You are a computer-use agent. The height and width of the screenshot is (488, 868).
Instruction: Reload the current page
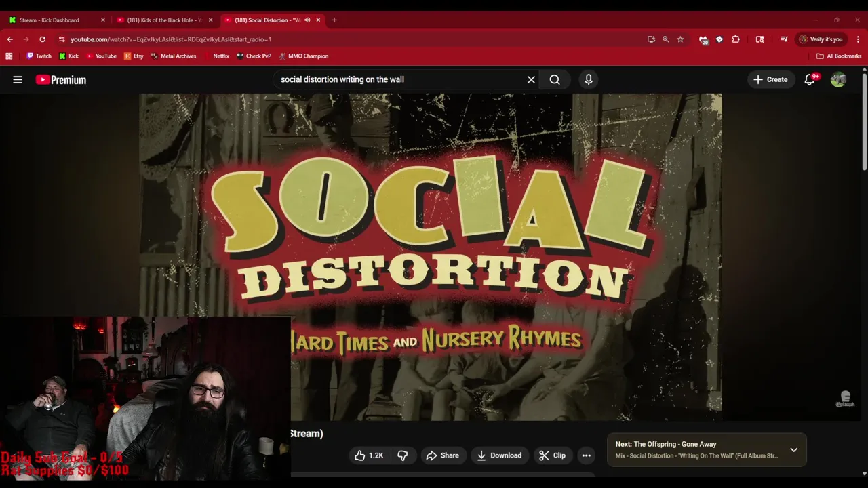coord(42,39)
